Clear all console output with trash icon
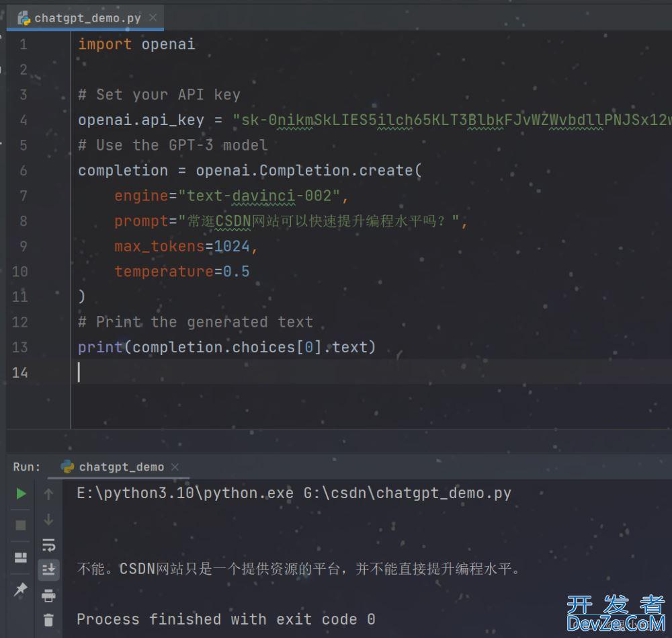Viewport: 672px width, 638px height. 48,620
